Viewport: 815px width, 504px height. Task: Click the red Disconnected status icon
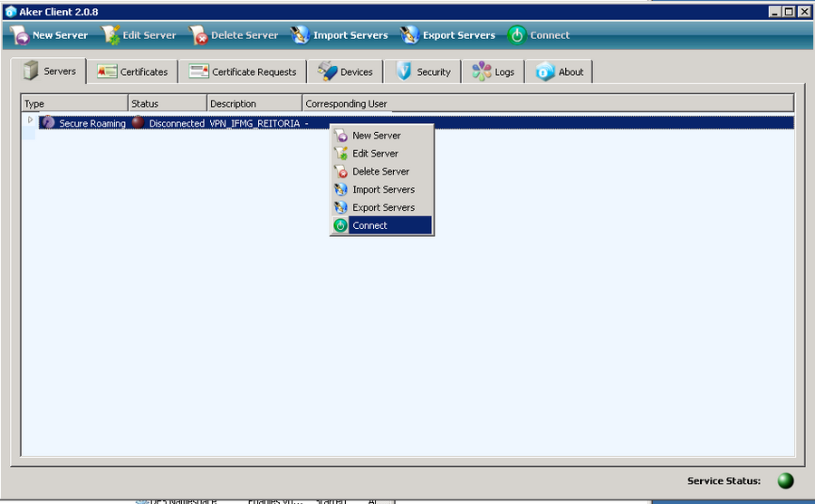click(138, 123)
